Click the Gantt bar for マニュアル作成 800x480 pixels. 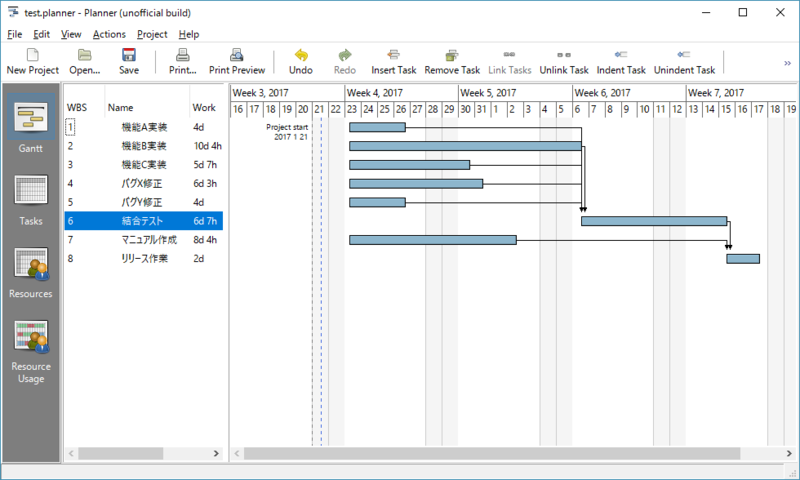tap(433, 240)
